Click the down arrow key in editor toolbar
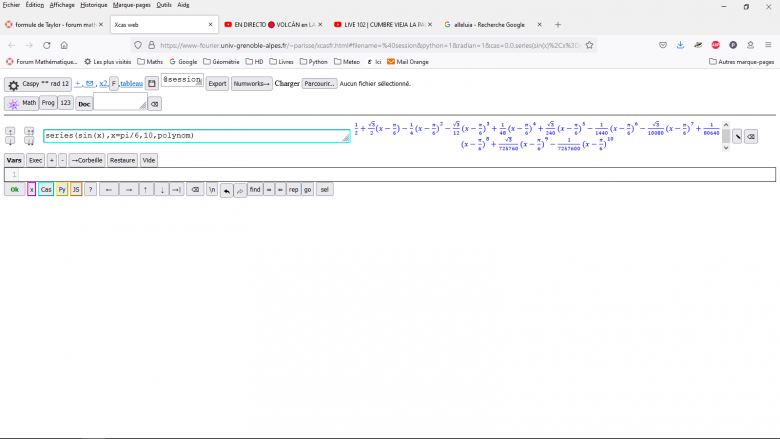Viewport: 780px width, 439px height. point(162,190)
